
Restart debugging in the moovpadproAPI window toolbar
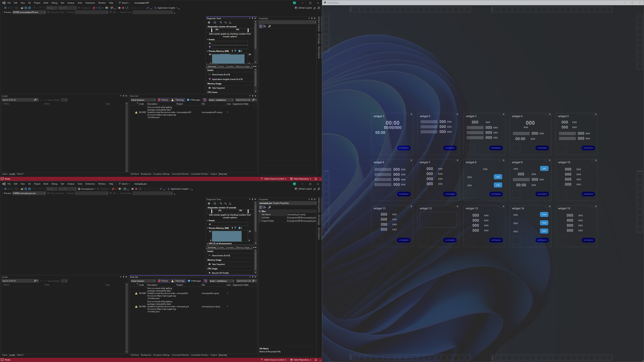coord(127,8)
